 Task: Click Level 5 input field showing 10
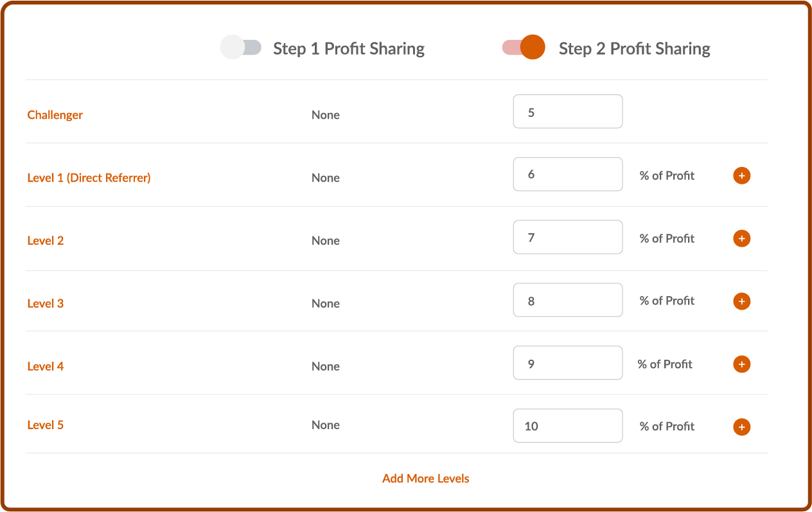point(568,426)
